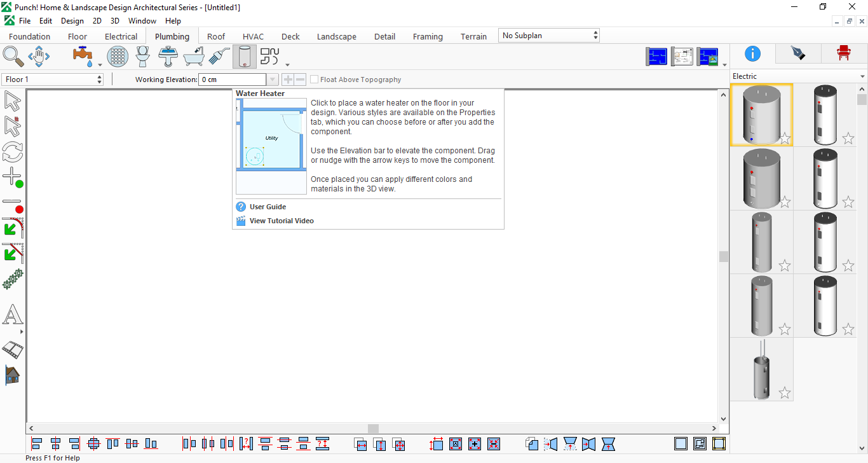Click the house icon in left toolbar

(12, 375)
